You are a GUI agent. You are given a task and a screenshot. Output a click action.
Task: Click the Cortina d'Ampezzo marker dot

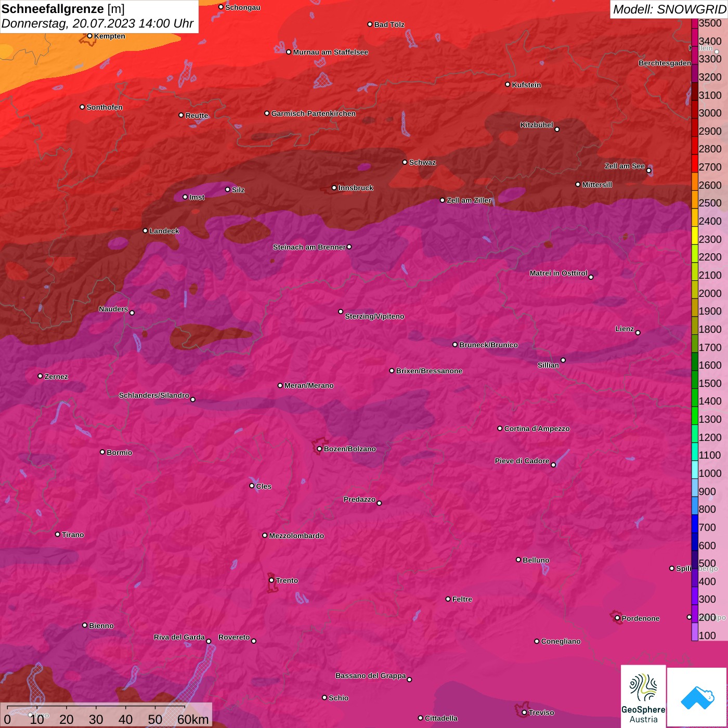click(500, 428)
